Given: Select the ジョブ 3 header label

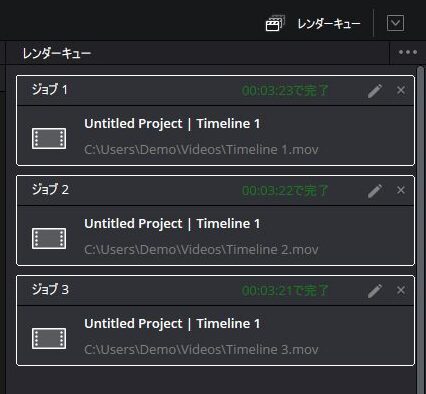Looking at the screenshot, I should point(50,289).
